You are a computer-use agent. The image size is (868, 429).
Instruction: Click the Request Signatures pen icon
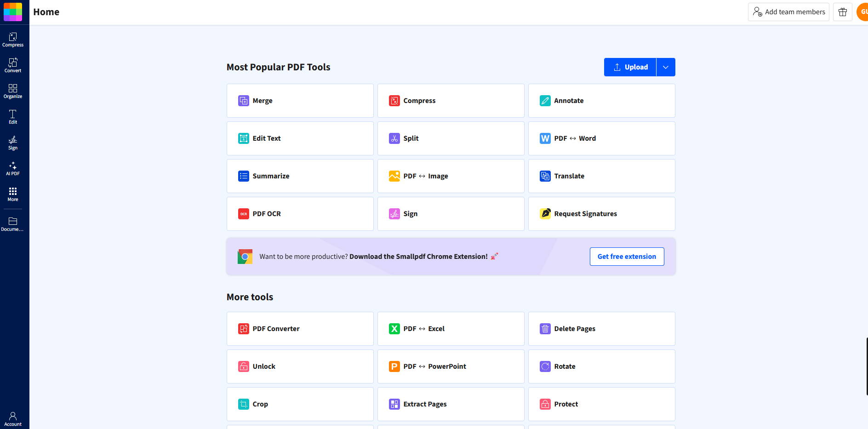coord(545,214)
